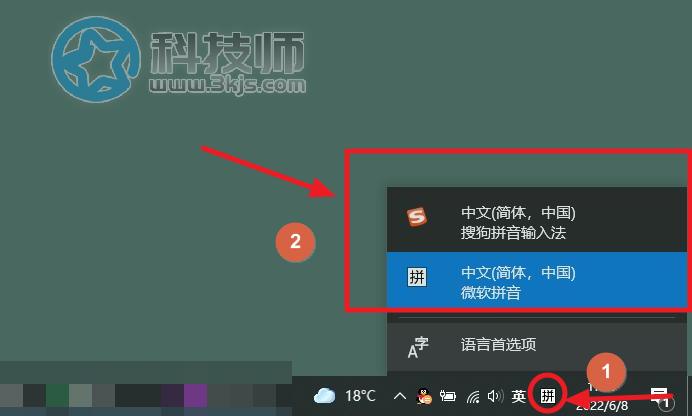Select Sogou Pinyin input method
Image resolution: width=692 pixels, height=416 pixels.
(x=537, y=222)
